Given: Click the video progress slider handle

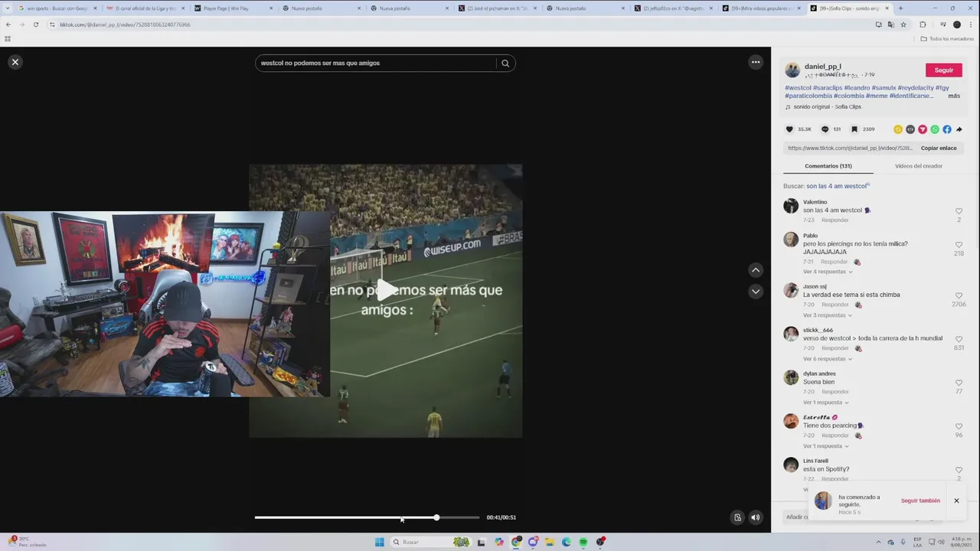Looking at the screenshot, I should pos(436,517).
